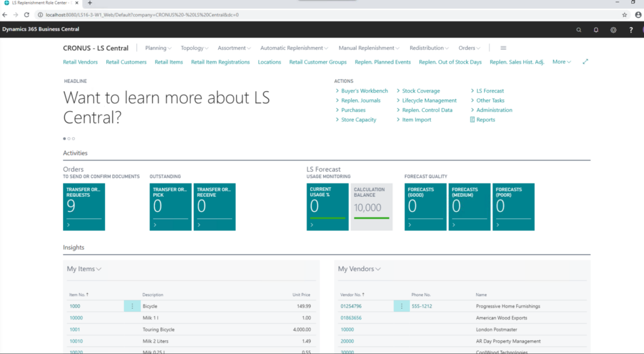Screen dimensions: 644x354
Task: Reload the page with browser refresh icon
Action: 26,15
